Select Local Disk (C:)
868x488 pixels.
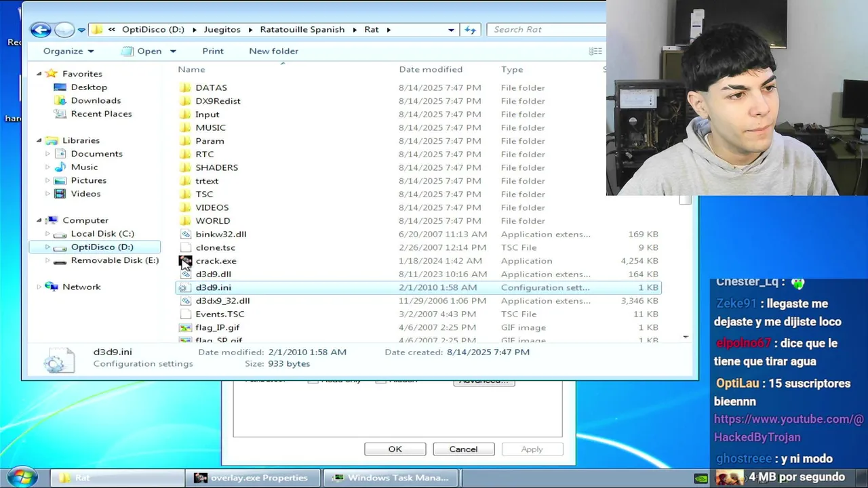pos(102,234)
